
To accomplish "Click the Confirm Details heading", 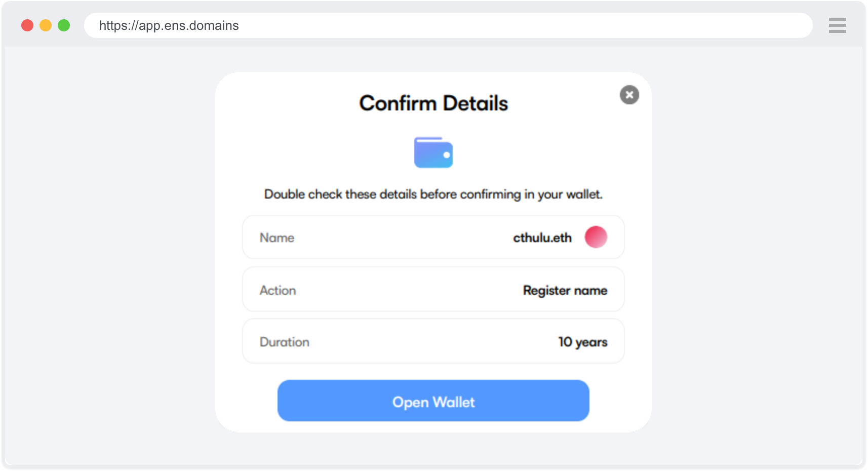I will (x=433, y=103).
